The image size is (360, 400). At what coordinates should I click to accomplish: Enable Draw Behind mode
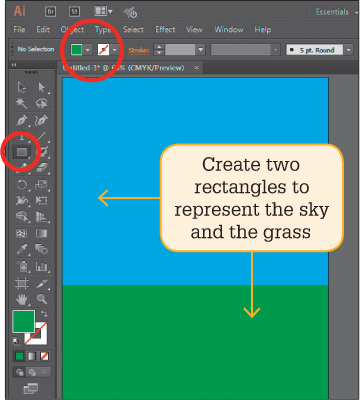32,372
